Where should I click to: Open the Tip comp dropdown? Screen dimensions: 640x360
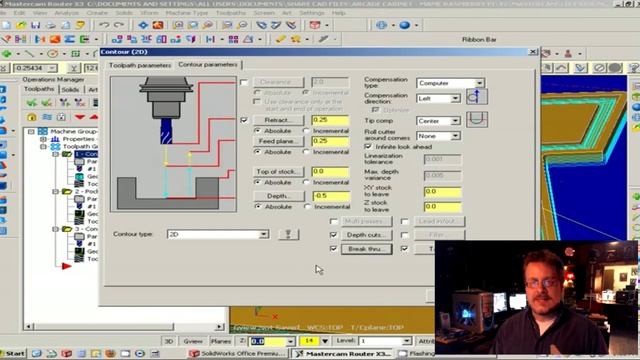click(455, 121)
